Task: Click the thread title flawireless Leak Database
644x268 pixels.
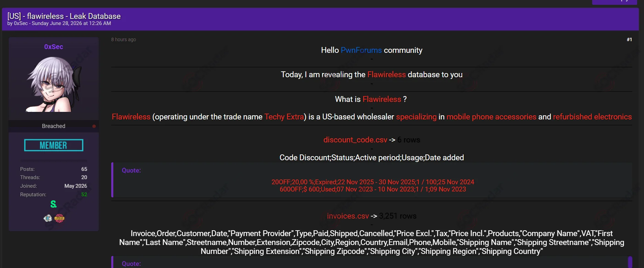Action: (x=64, y=16)
